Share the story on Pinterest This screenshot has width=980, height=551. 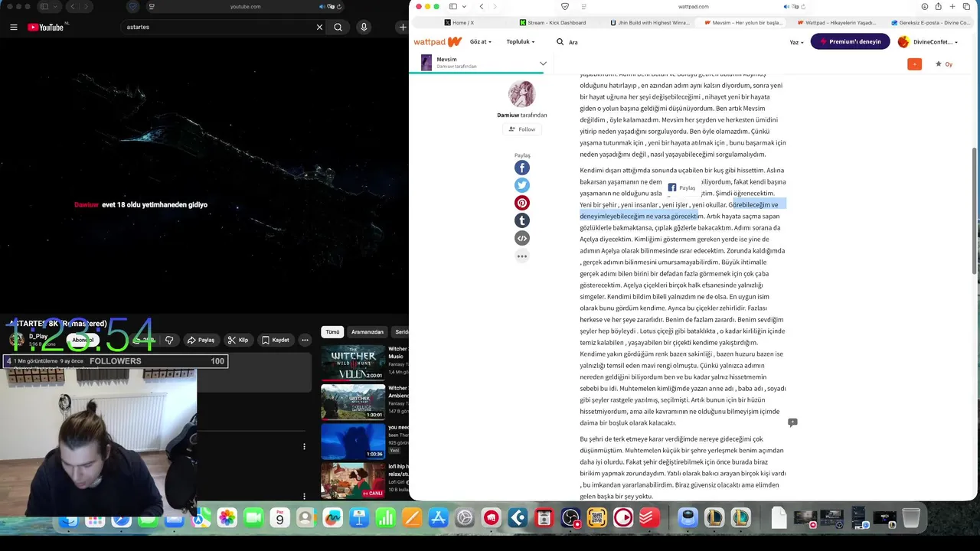coord(522,203)
